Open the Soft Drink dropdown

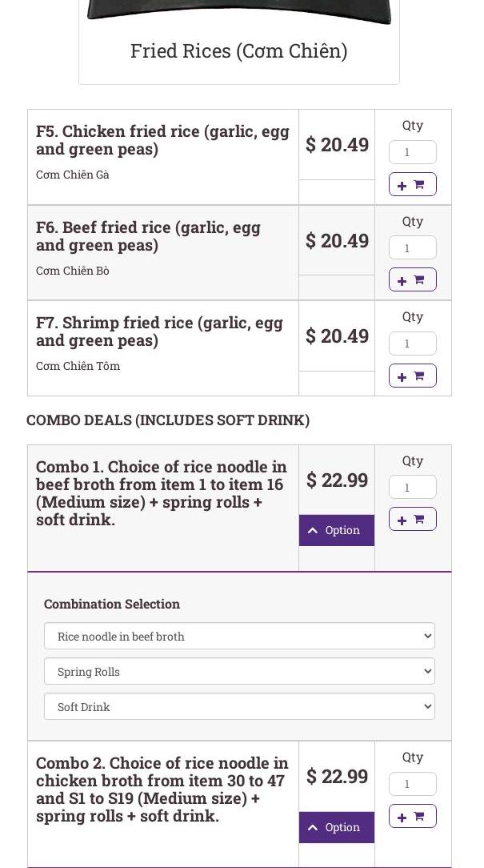(239, 706)
